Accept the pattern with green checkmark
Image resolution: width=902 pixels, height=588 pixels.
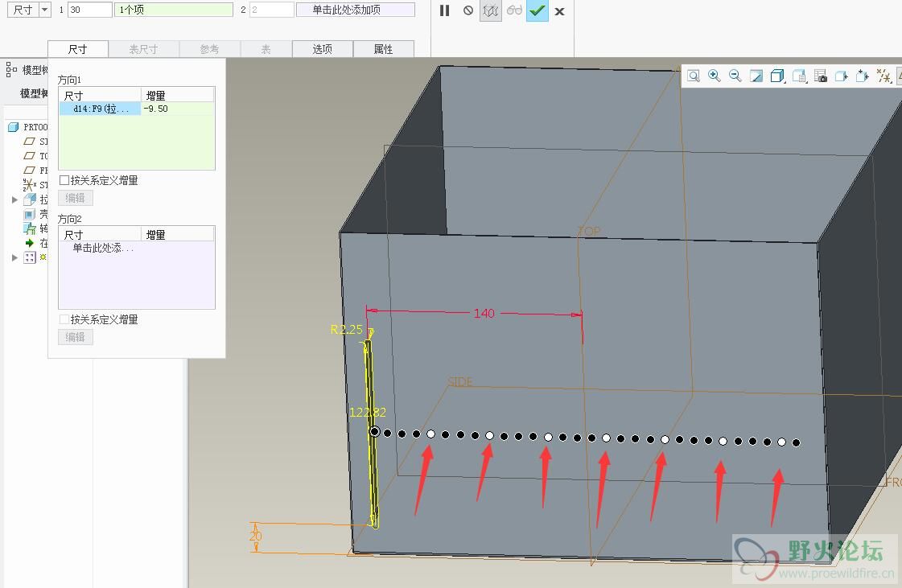tap(537, 10)
